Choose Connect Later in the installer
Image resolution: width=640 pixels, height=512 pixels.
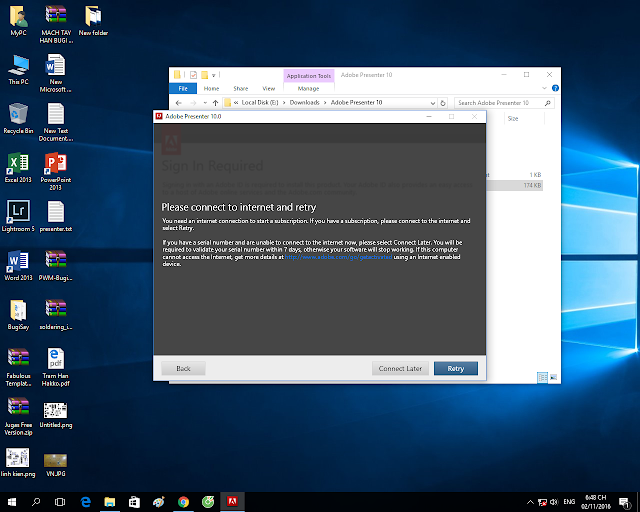pos(400,368)
